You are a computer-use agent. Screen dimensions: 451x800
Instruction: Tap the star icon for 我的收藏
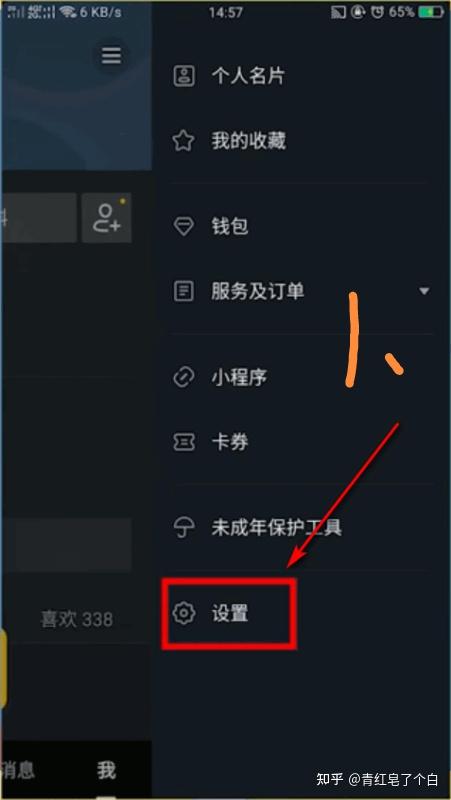(x=184, y=141)
